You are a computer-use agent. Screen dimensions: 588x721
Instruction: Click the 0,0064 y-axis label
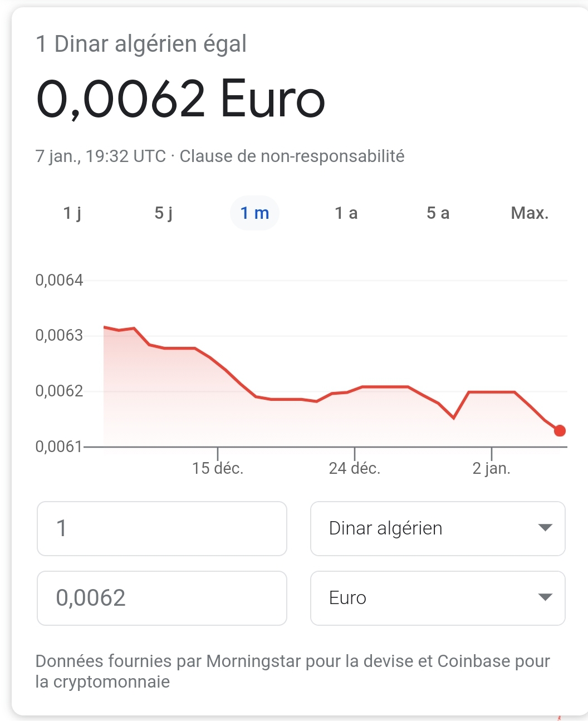click(x=59, y=280)
